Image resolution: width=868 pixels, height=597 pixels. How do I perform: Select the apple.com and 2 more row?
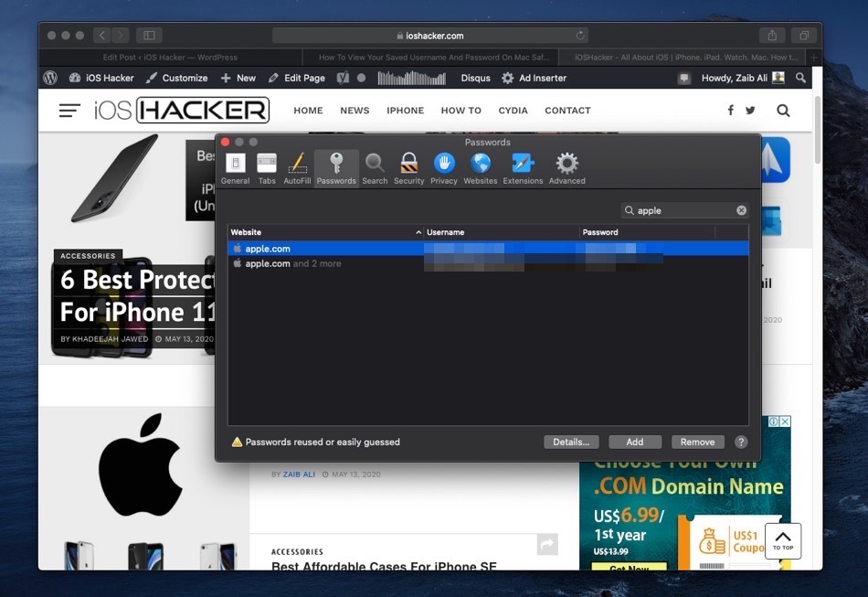[x=488, y=263]
